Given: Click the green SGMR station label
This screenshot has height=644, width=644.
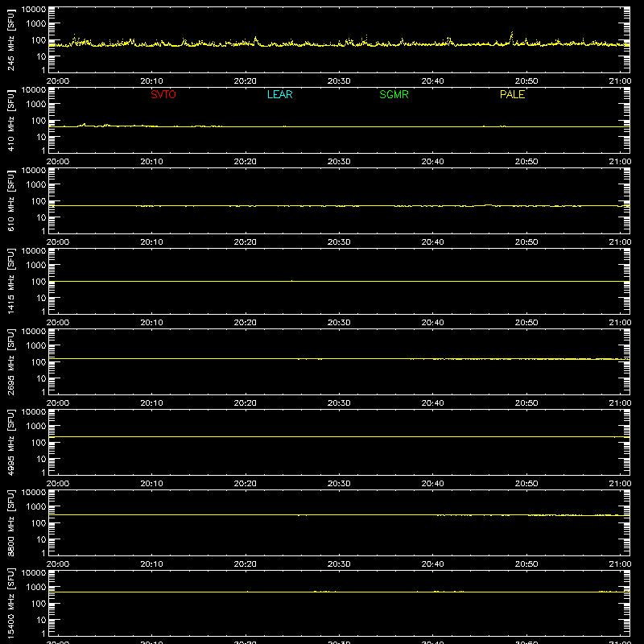Looking at the screenshot, I should coord(394,94).
